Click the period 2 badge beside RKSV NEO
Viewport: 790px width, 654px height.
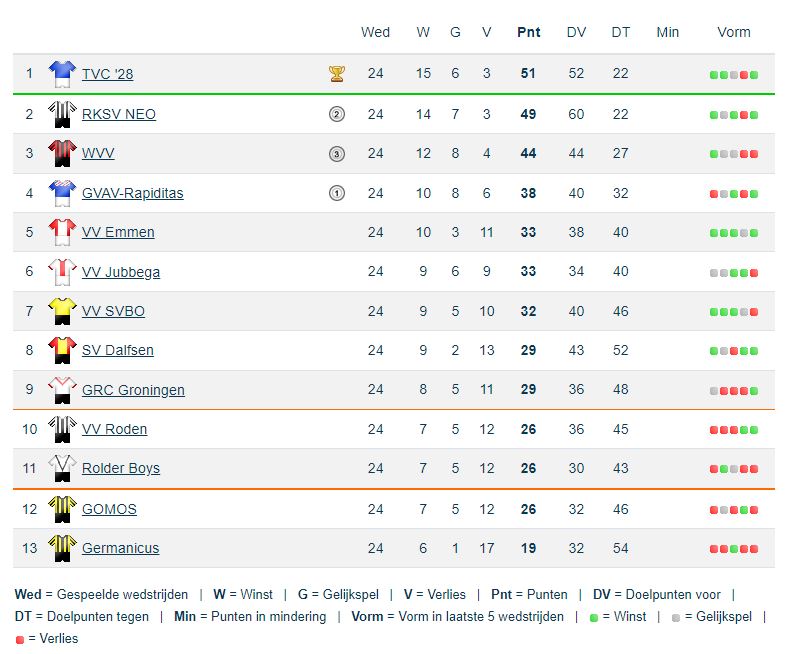point(337,114)
